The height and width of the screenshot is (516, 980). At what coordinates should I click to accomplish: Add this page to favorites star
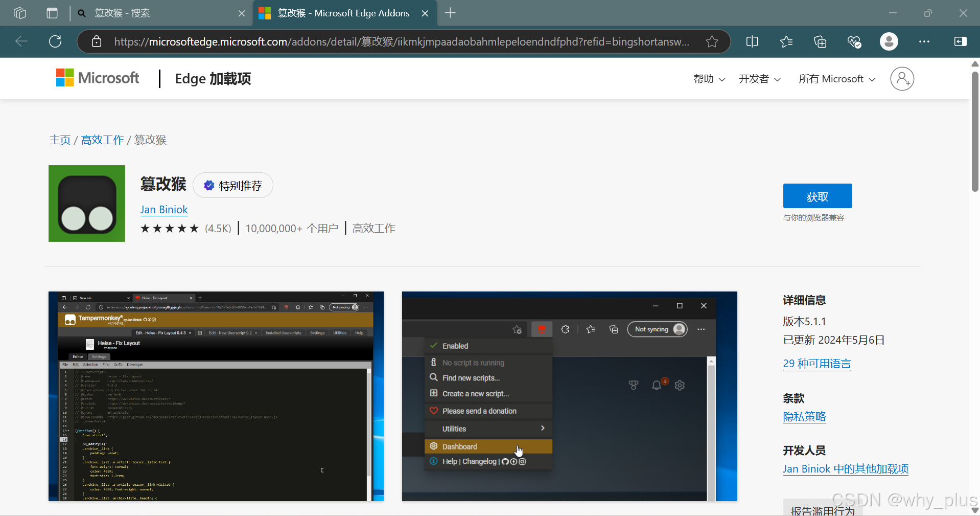click(712, 41)
